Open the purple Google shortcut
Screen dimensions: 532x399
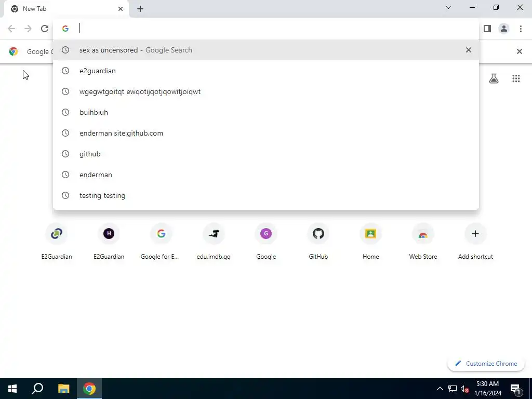pos(266,242)
